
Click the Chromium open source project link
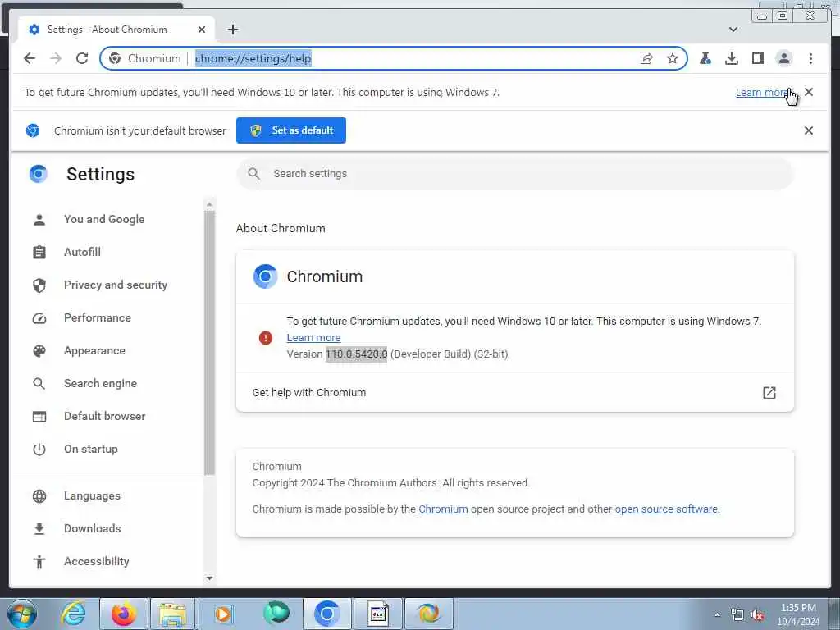[x=443, y=509]
